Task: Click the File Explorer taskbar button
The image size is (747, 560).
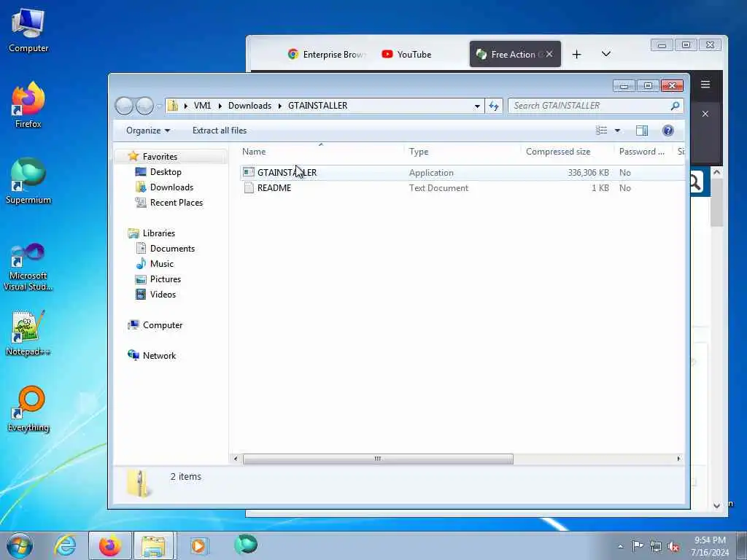Action: tap(153, 545)
